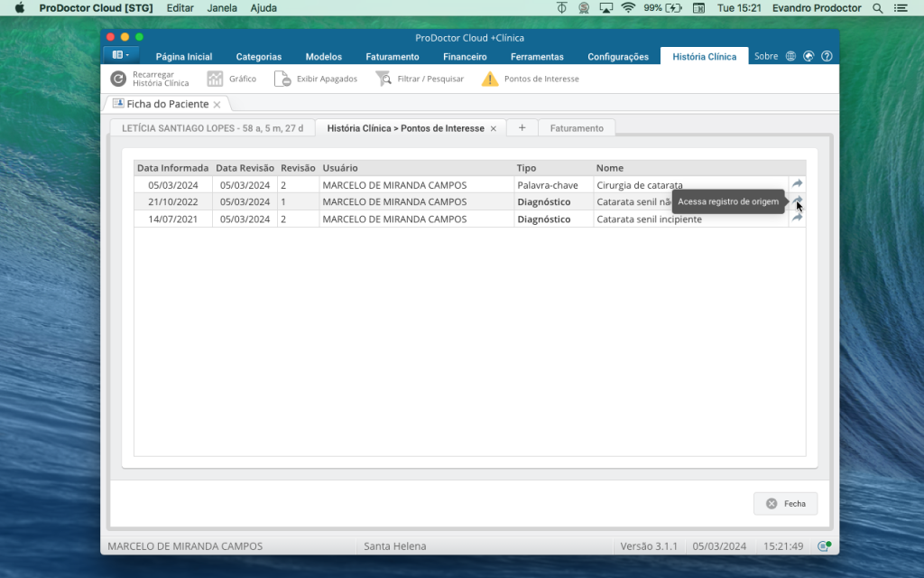Open the panel layout dropdown button
The image size is (924, 578).
121,55
